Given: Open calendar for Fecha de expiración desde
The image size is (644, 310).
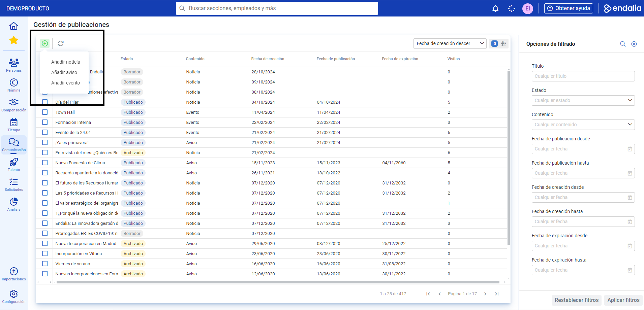Looking at the screenshot, I should (630, 246).
